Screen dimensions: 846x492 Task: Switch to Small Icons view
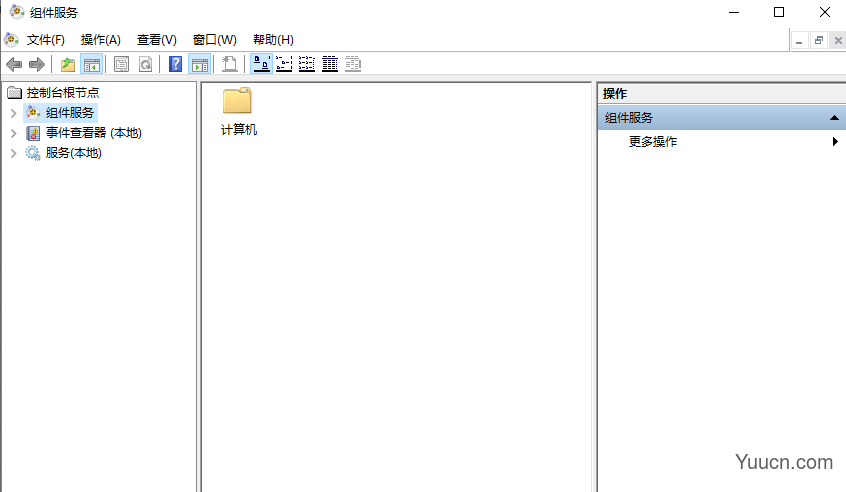[x=284, y=64]
